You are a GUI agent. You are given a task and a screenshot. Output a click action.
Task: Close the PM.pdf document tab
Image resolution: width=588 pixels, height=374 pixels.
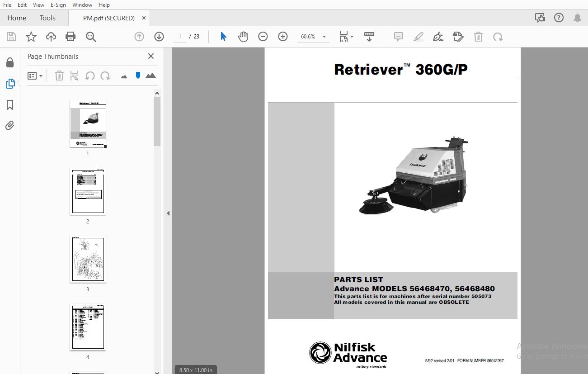[144, 18]
